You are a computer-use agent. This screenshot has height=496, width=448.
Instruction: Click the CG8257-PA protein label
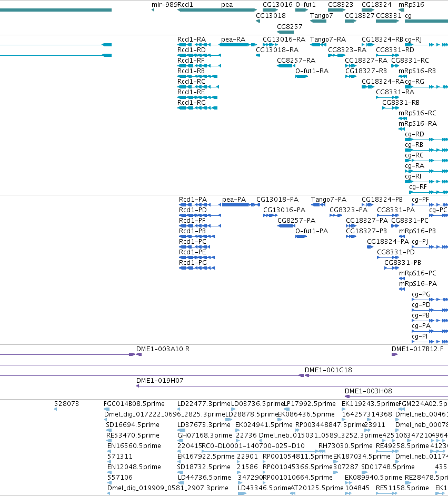[296, 221]
